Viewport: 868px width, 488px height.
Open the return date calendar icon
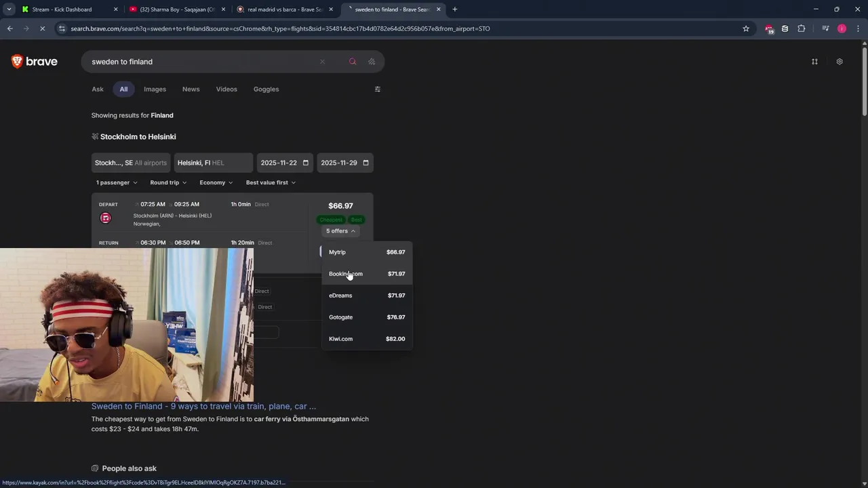[x=366, y=163]
